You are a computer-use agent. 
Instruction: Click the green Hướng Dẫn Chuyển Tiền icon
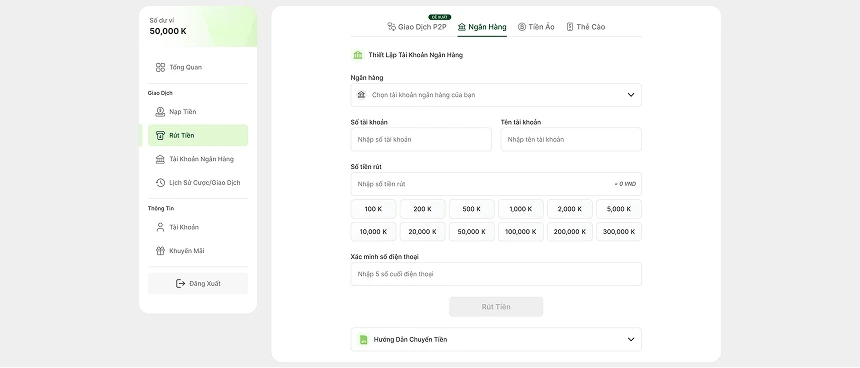pyautogui.click(x=363, y=339)
